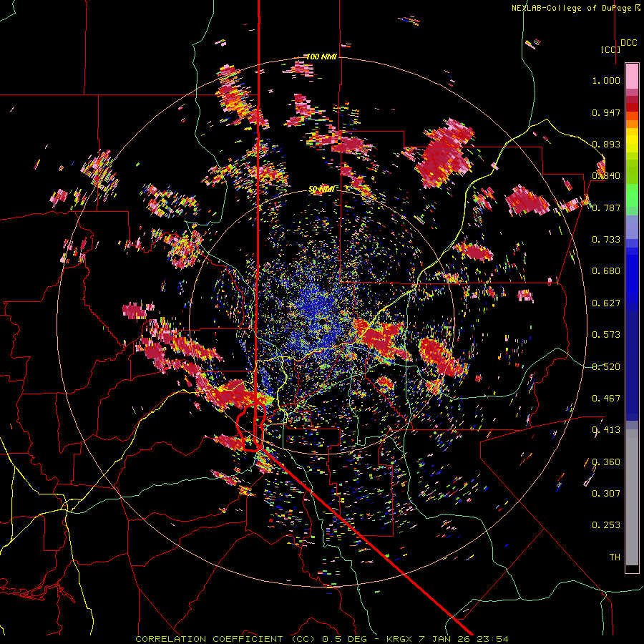Select the 0.680 scale value
644x644 pixels.
coord(606,271)
